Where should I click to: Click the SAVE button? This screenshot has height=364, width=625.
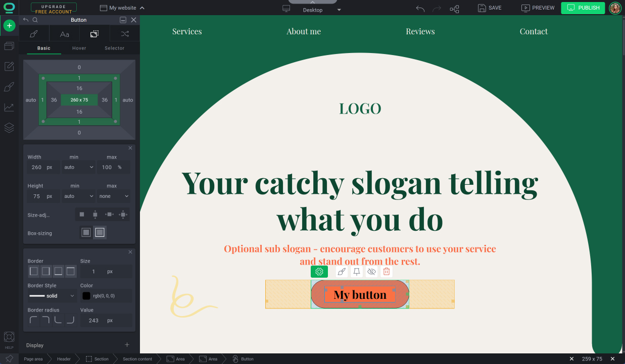click(x=490, y=8)
